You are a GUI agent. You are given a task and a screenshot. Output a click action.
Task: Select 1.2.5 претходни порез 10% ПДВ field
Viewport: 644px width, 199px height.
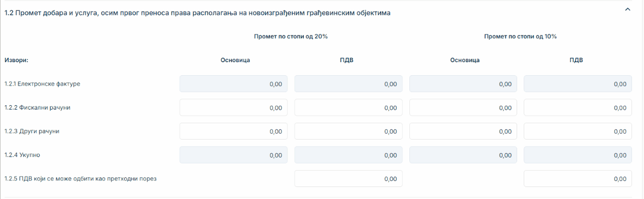point(578,178)
